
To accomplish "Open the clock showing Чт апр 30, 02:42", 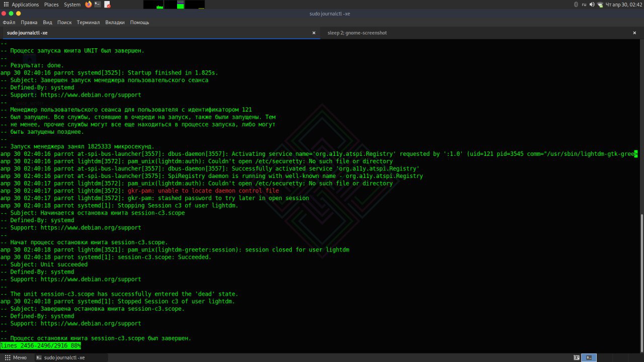I will 623,5.
